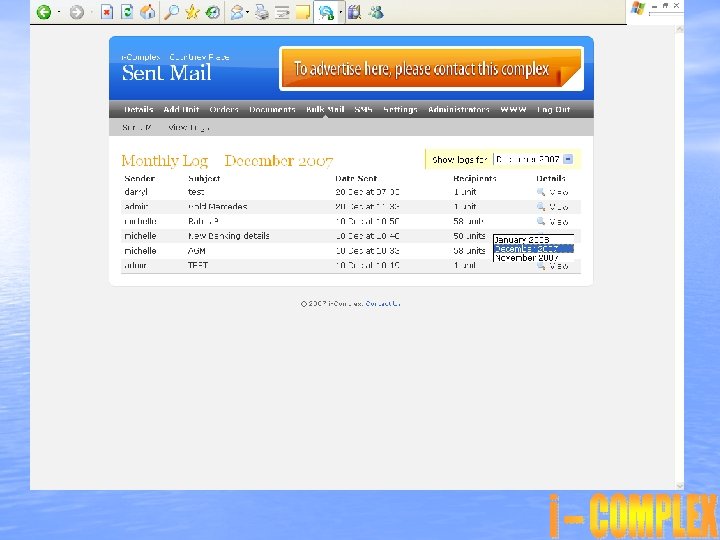Select January 2008 from the month list
Image resolution: width=720 pixels, height=540 pixels.
[x=533, y=239]
